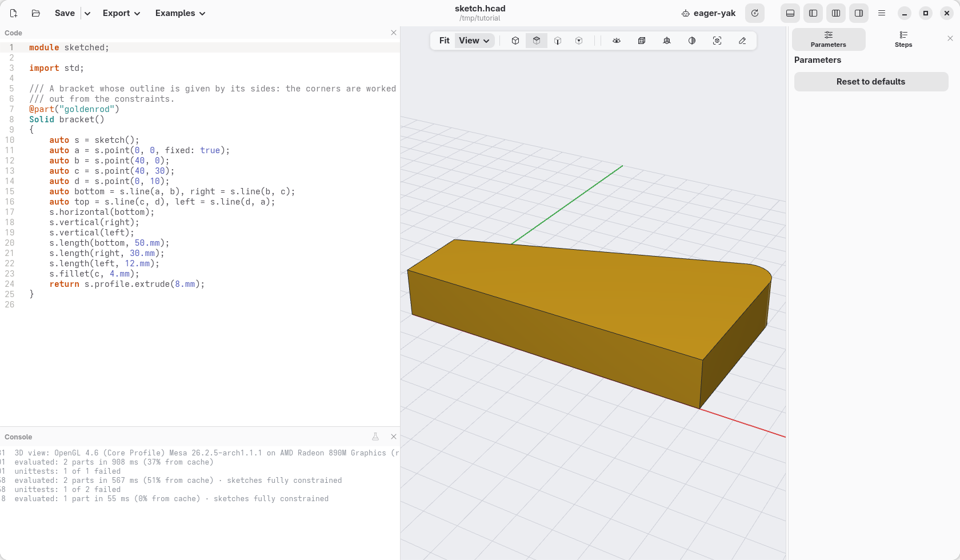Open a file using the folder icon
This screenshot has height=560, width=960.
click(x=35, y=13)
